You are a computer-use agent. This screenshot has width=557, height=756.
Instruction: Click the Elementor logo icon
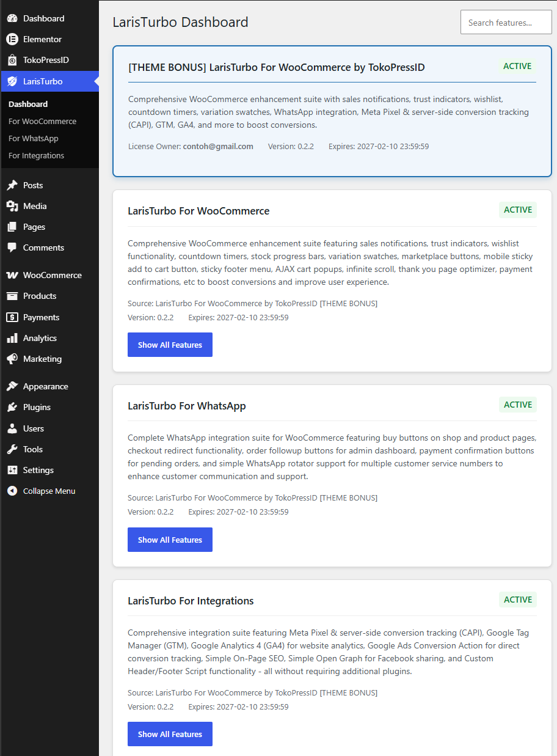[12, 39]
